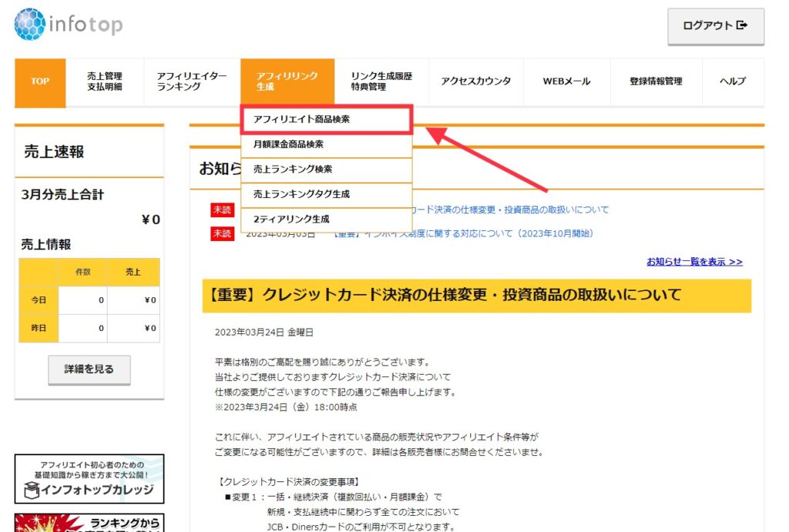Image resolution: width=789 pixels, height=532 pixels.
Task: Click the ランキング banner in the sidebar
Action: (89, 524)
